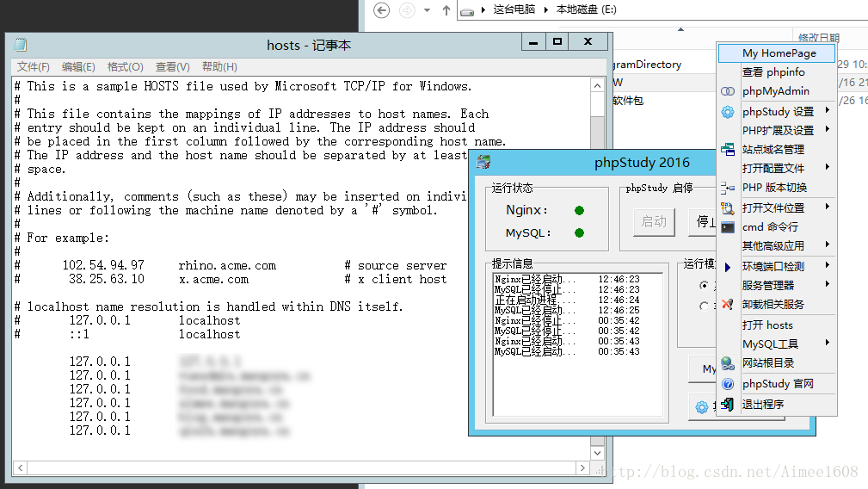Click the Notepad icon in hosts title bar
Image resolution: width=868 pixels, height=489 pixels.
[x=21, y=45]
